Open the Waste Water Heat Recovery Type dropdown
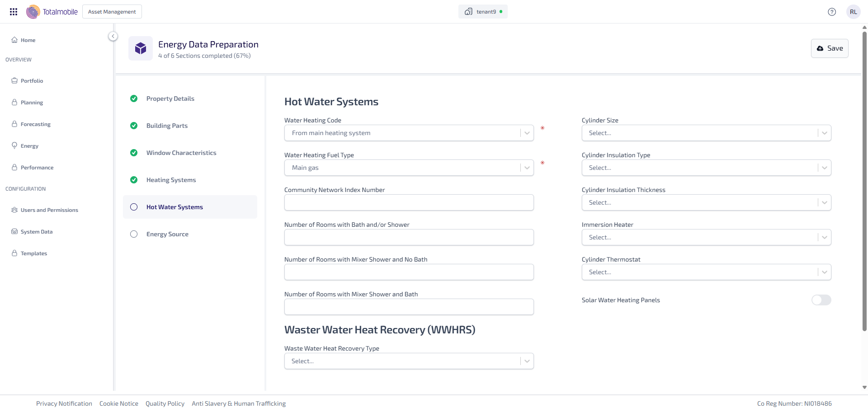868x412 pixels. click(x=527, y=361)
